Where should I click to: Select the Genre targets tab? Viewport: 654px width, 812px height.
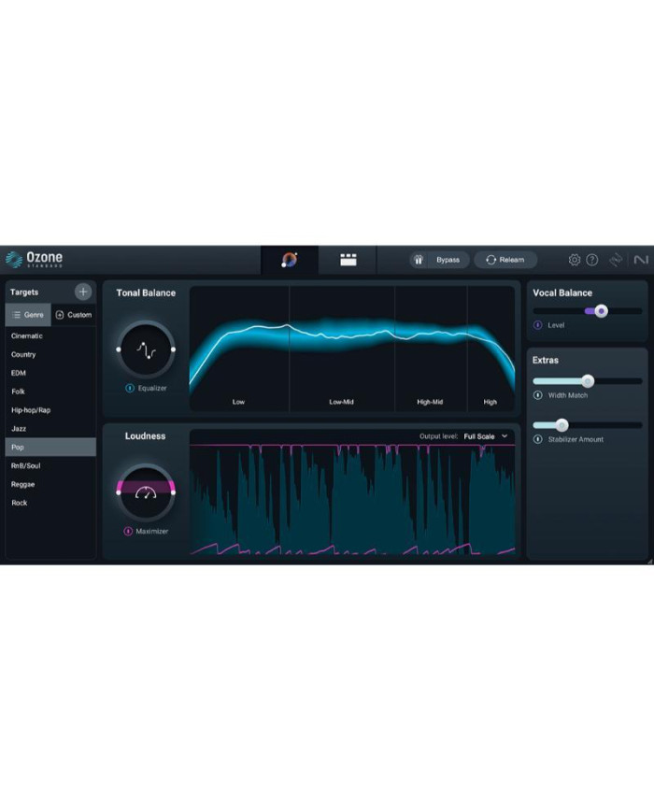pos(28,314)
